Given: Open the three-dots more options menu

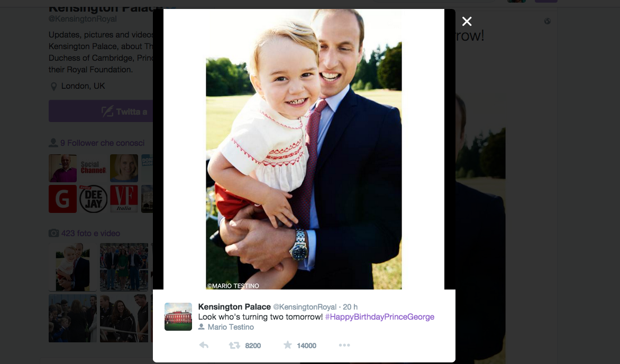Looking at the screenshot, I should coord(344,346).
